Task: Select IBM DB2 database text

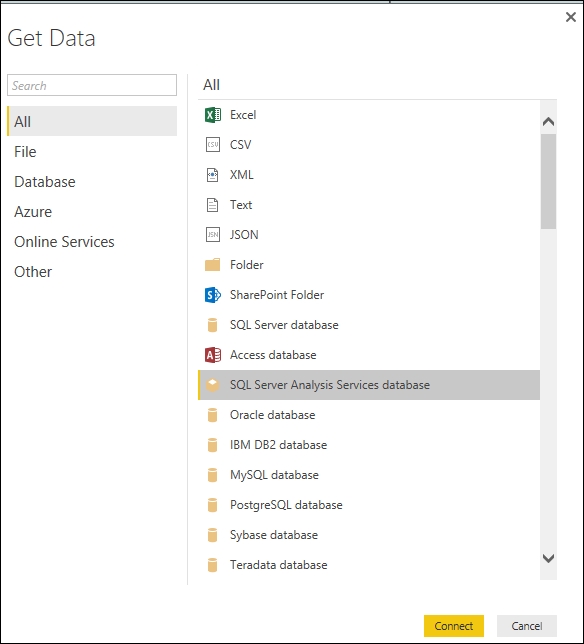Action: point(278,445)
